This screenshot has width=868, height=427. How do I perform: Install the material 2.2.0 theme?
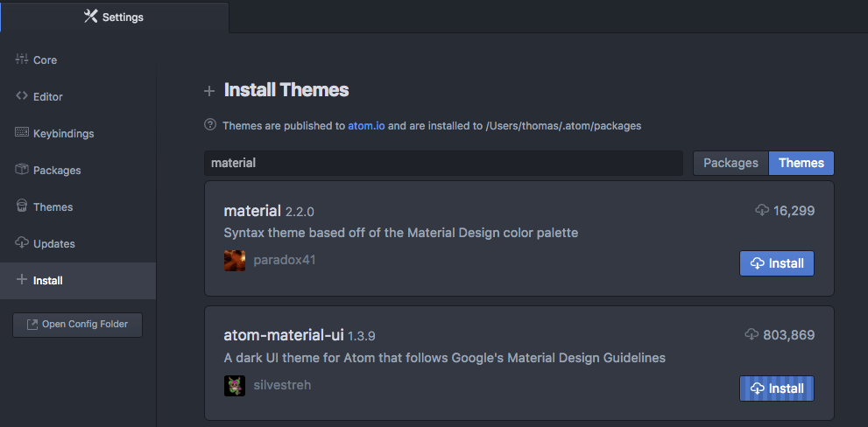[777, 263]
